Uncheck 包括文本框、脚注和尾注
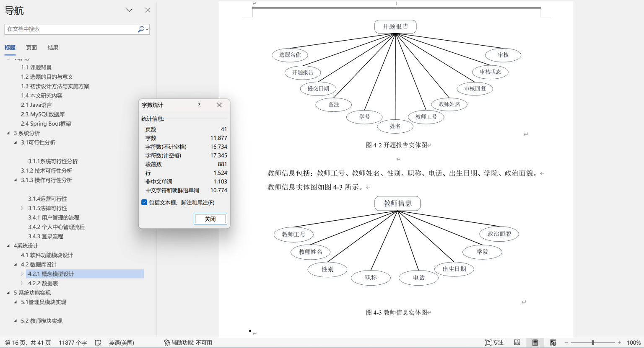 tap(144, 203)
